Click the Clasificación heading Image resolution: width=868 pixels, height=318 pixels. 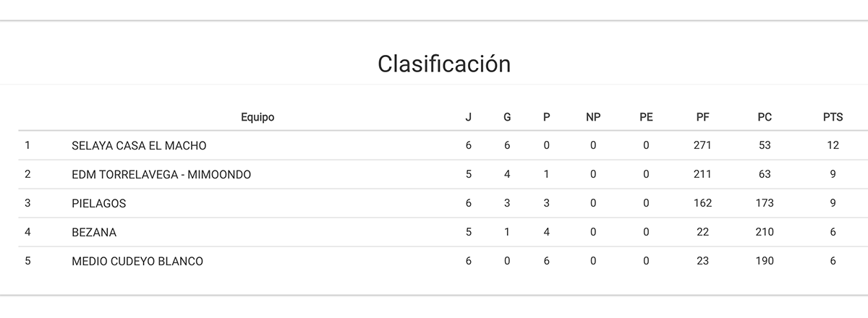444,64
